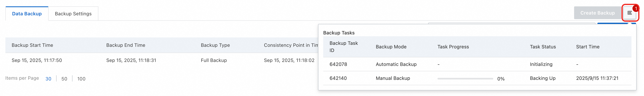Open the backup tasks list icon
Viewport: 644px width, 96px height.
pos(629,13)
